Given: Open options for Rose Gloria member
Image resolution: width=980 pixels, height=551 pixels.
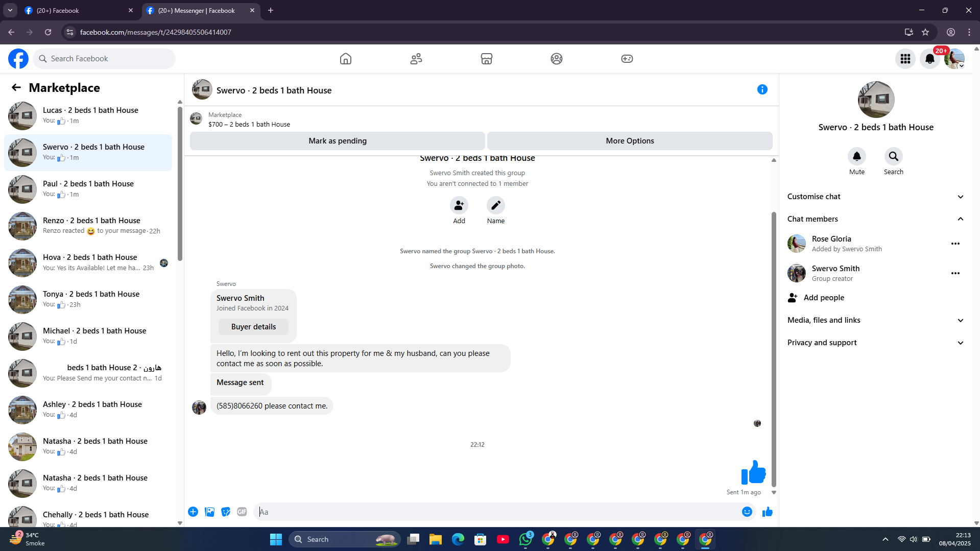Looking at the screenshot, I should (x=955, y=244).
